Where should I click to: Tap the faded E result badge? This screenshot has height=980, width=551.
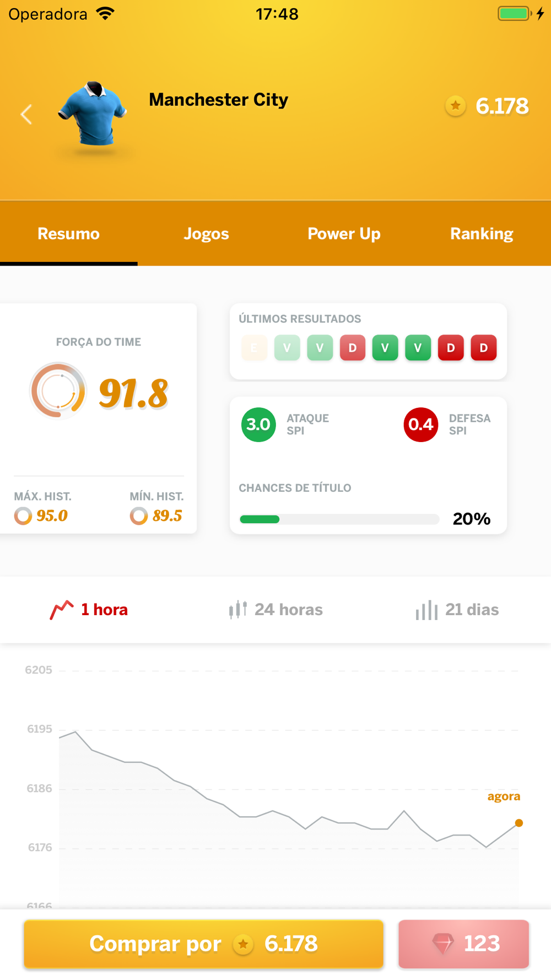(254, 348)
